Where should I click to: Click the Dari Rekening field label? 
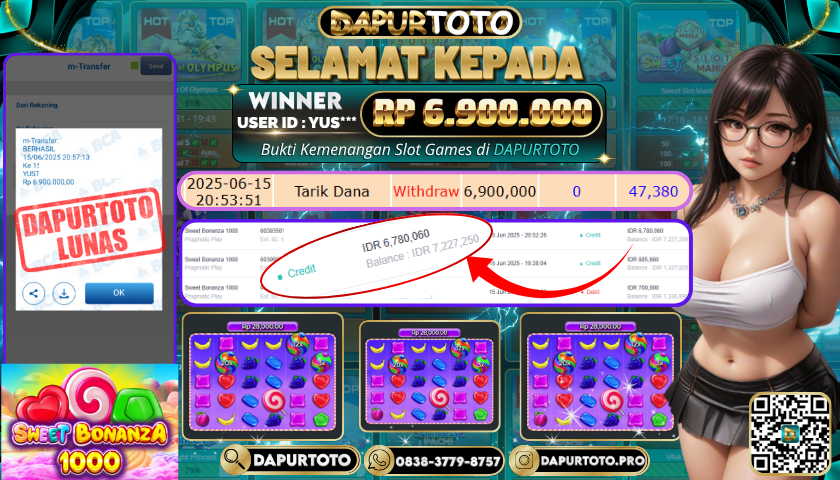click(x=37, y=105)
